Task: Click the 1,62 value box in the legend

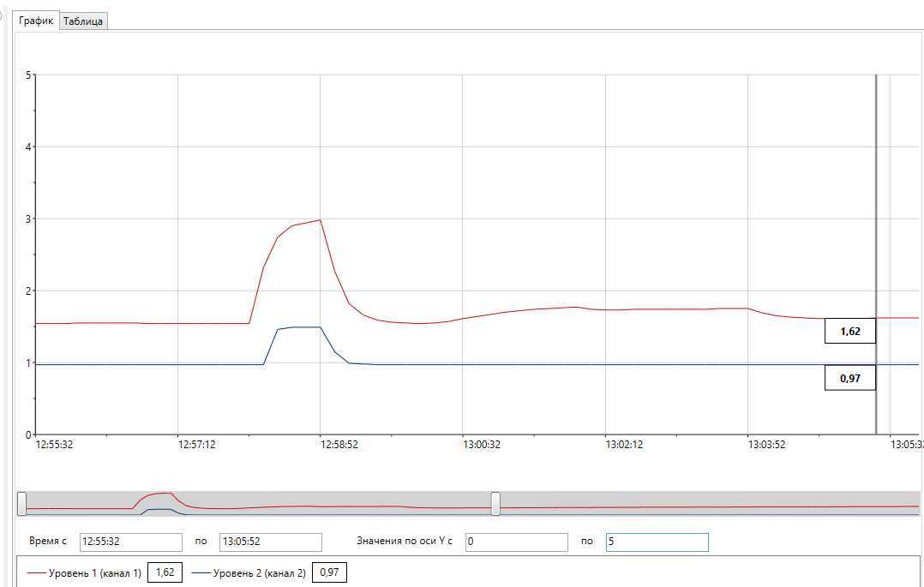Action: 165,572
